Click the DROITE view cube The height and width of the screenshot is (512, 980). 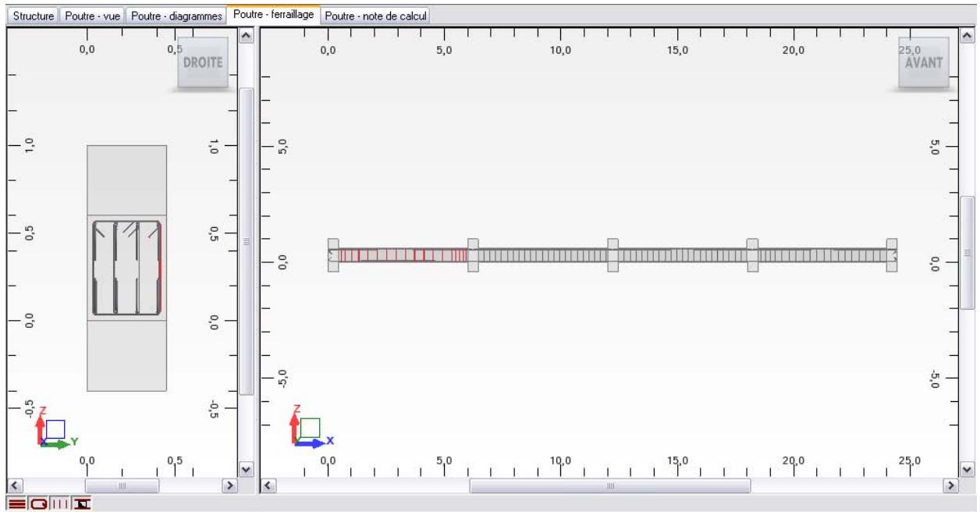(x=204, y=62)
